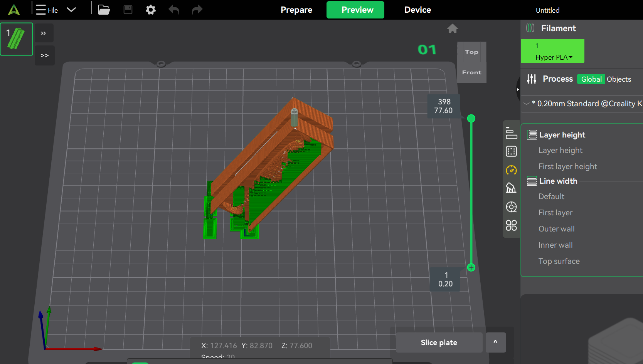Open the circular target settings icon
Viewport: 643px width, 364px height.
[x=511, y=207]
